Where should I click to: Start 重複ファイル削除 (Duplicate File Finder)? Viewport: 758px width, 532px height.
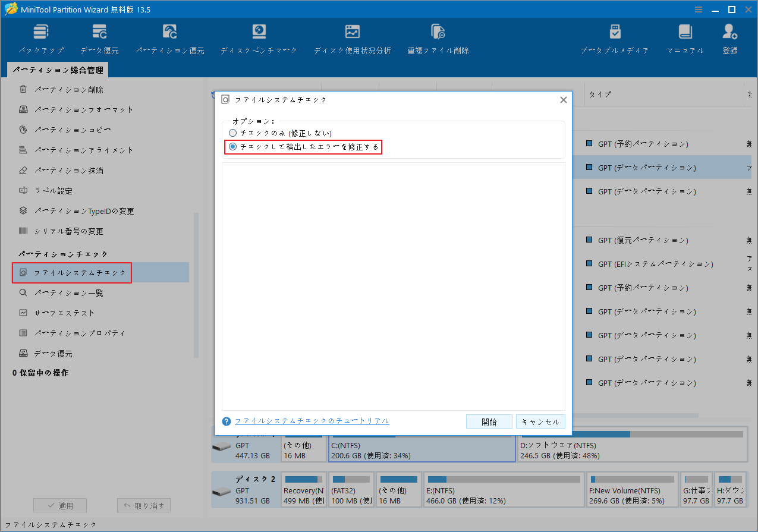tap(438, 37)
